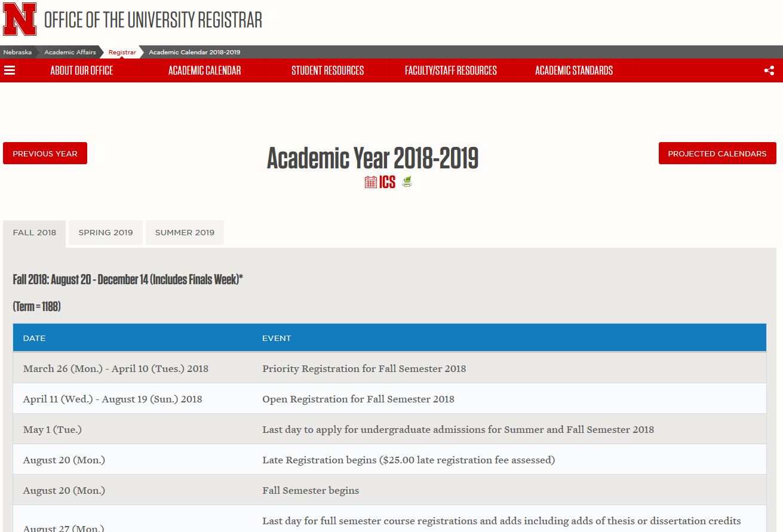
Task: Open the Academic Calendar menu
Action: (x=204, y=70)
